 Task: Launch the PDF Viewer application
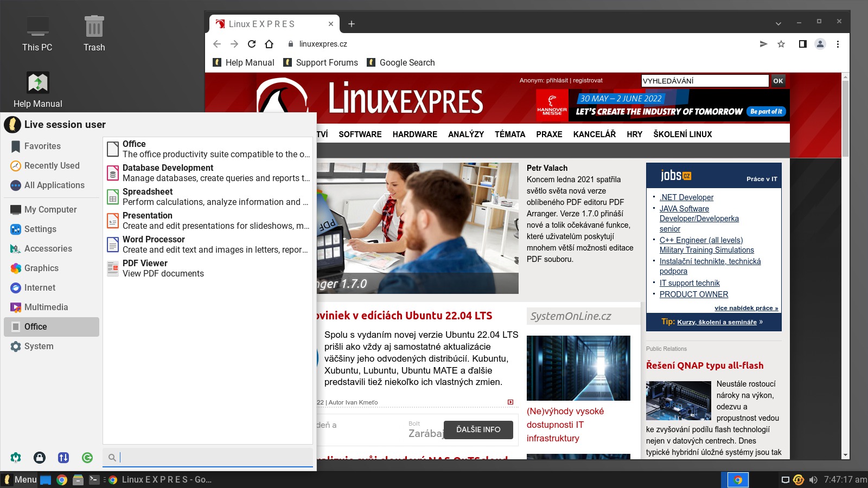[x=208, y=268]
